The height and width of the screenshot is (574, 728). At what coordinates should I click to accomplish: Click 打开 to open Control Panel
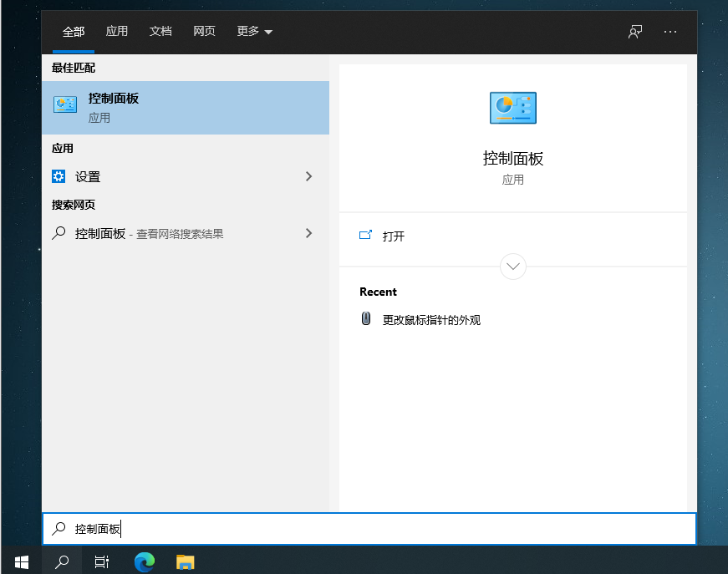(393, 236)
